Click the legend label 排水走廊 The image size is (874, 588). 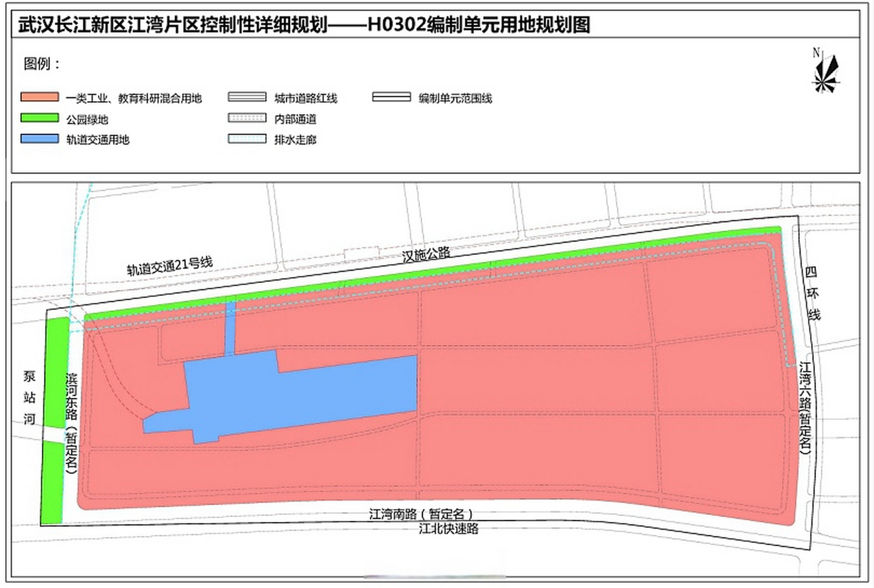coord(295,140)
